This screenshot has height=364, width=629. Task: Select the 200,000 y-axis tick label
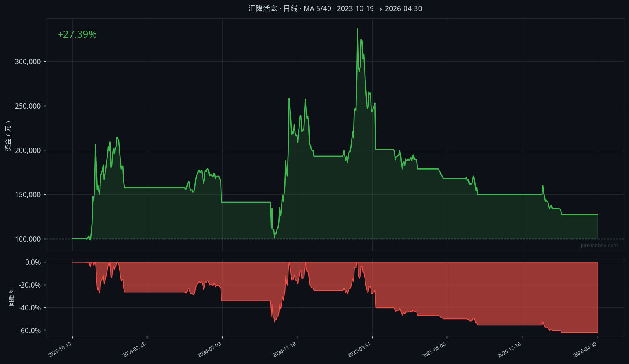(28, 150)
